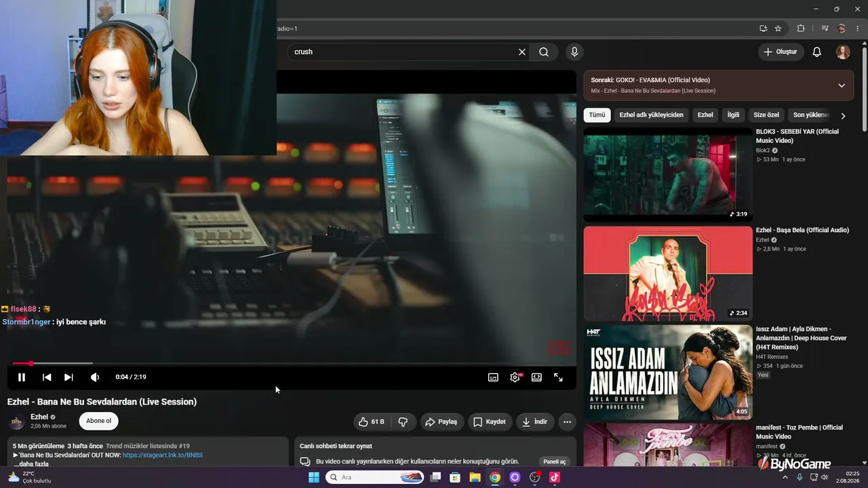868x488 pixels.
Task: Open the Chrome profile avatar
Action: [842, 28]
